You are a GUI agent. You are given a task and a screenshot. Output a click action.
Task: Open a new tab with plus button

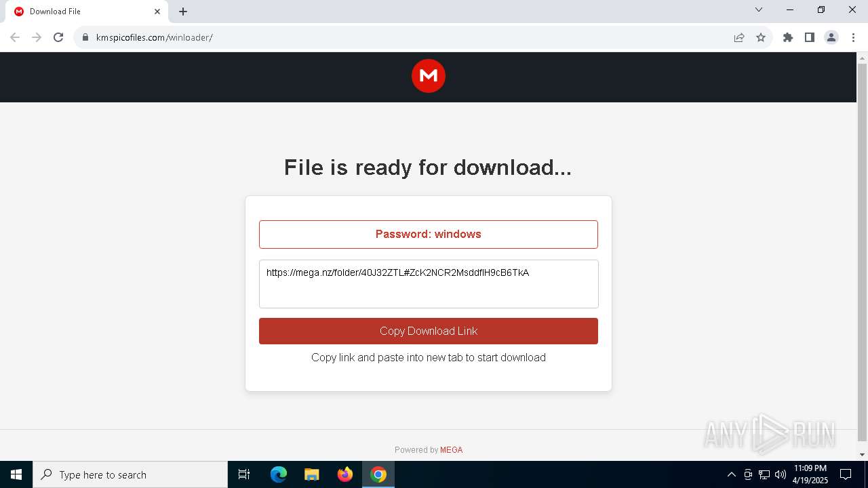[x=183, y=12]
